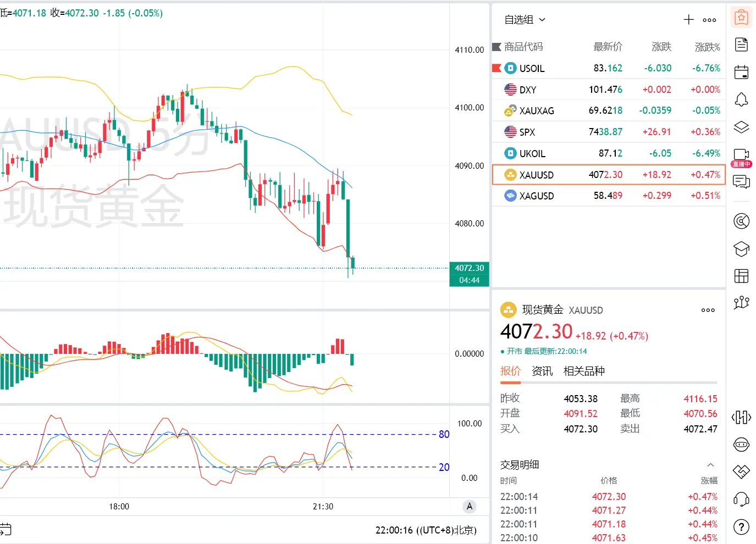
Task: Select the SPX row in watchlist
Action: (609, 132)
